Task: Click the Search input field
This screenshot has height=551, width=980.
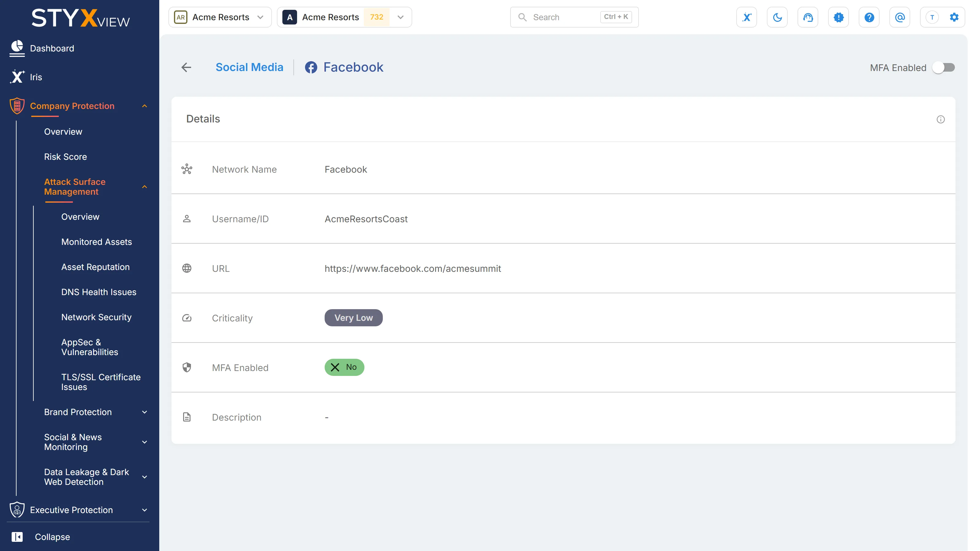Action: 574,17
